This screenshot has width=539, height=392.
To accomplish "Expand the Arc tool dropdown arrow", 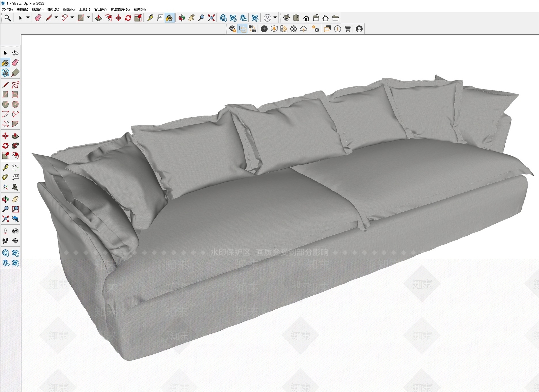I will (72, 18).
